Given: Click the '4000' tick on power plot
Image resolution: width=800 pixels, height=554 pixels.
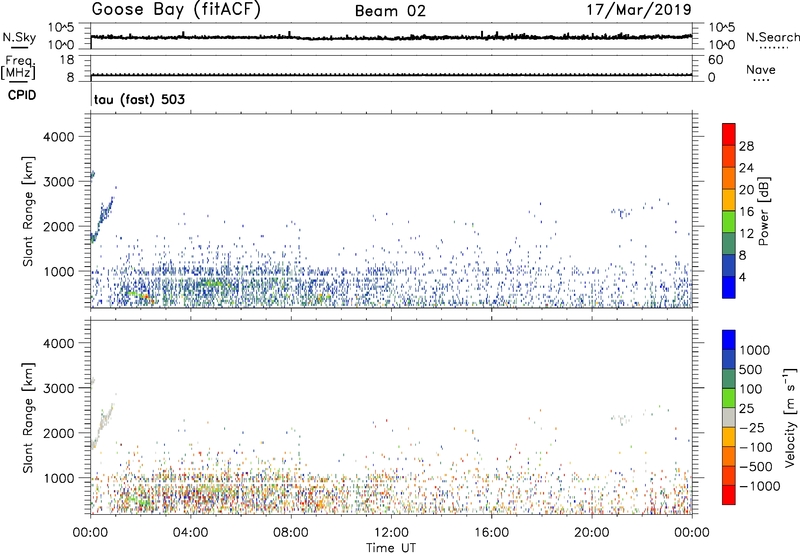Looking at the screenshot, I should 59,137.
